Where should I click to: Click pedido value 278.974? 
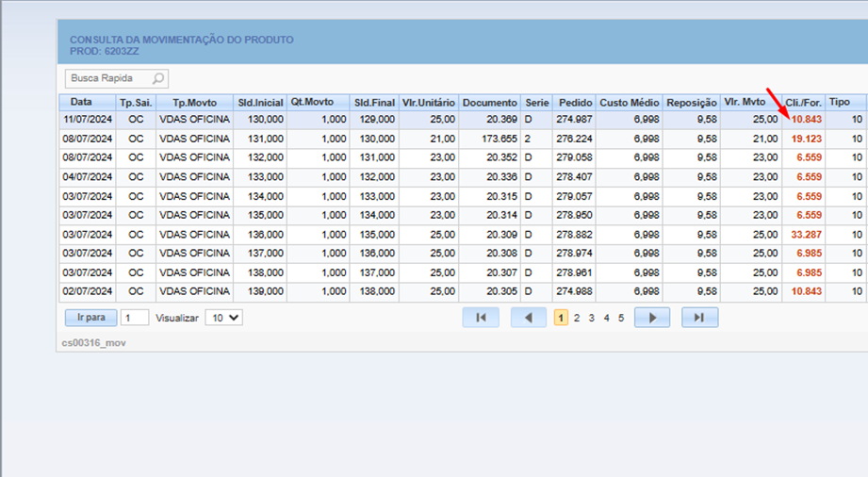pos(574,254)
